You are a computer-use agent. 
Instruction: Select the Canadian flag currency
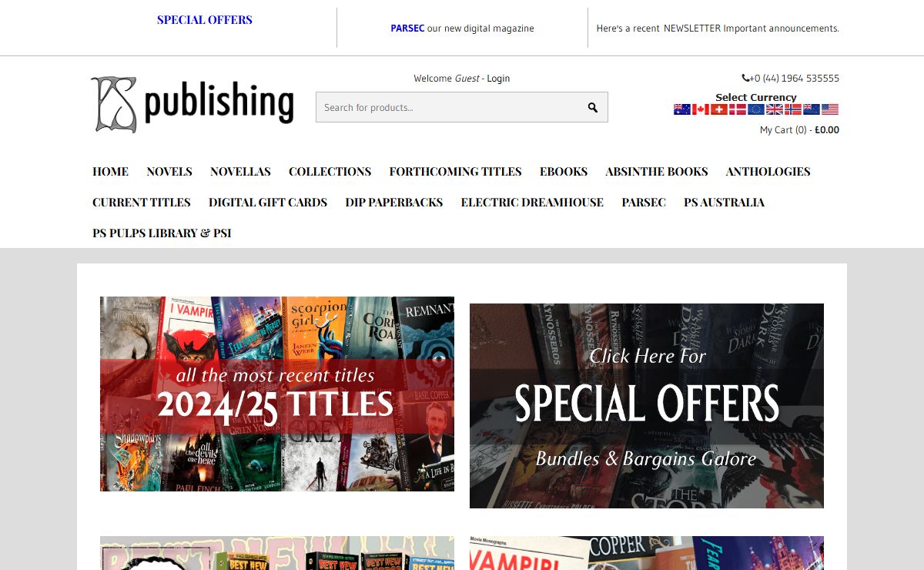pyautogui.click(x=701, y=109)
